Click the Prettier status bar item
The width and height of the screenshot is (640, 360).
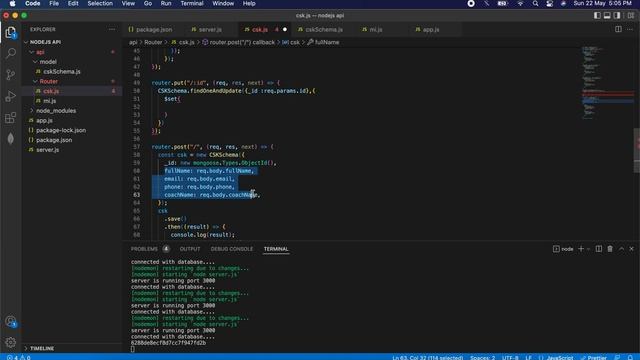click(x=594, y=357)
